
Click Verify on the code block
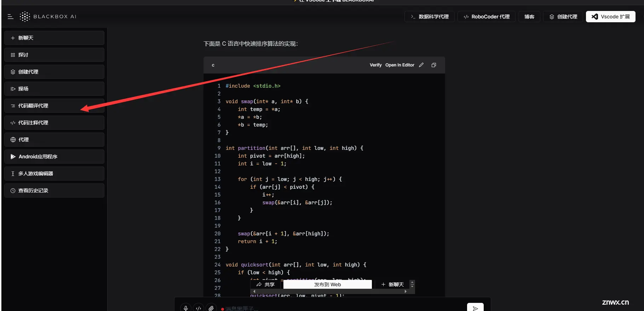click(375, 65)
